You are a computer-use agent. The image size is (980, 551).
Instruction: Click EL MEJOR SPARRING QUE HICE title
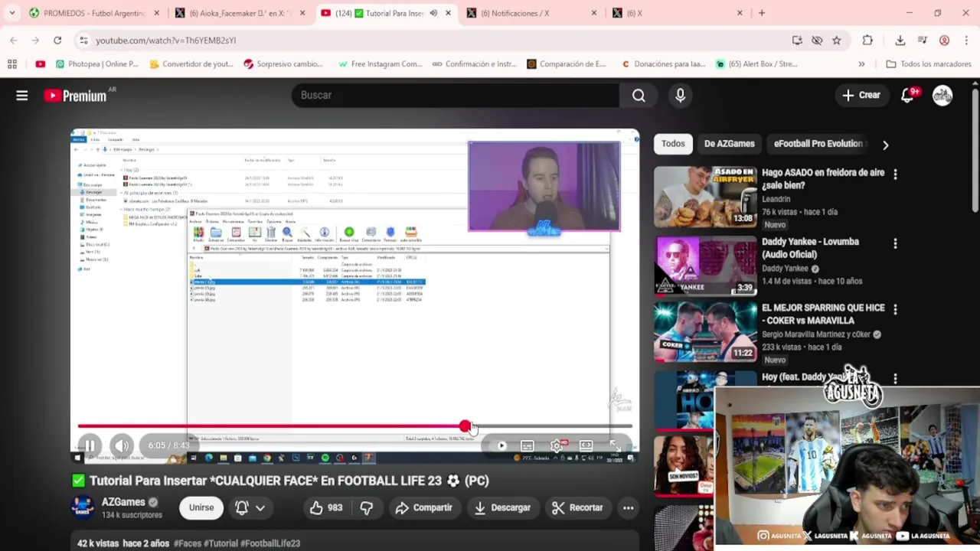823,314
